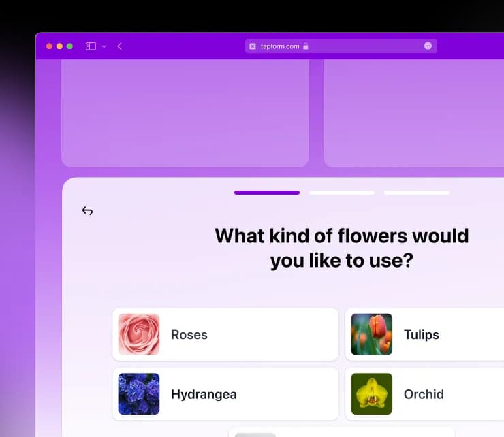This screenshot has height=437, width=504.
Task: Click the site favicon in the address bar
Action: [253, 46]
